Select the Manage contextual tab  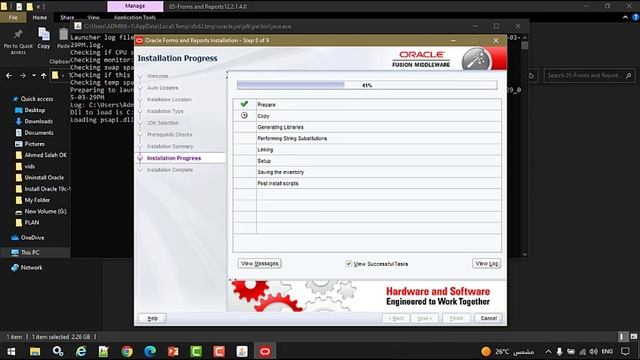tap(135, 6)
